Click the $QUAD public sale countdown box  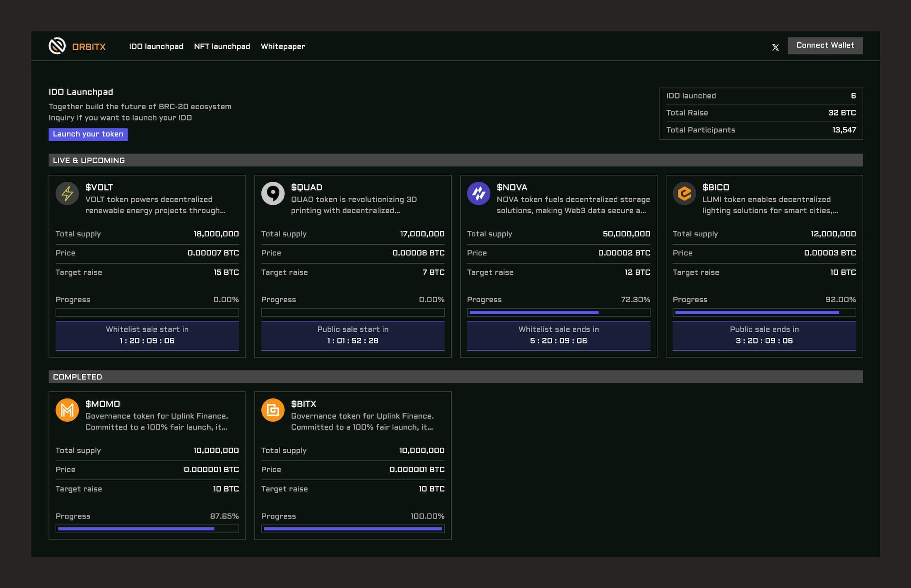(353, 335)
